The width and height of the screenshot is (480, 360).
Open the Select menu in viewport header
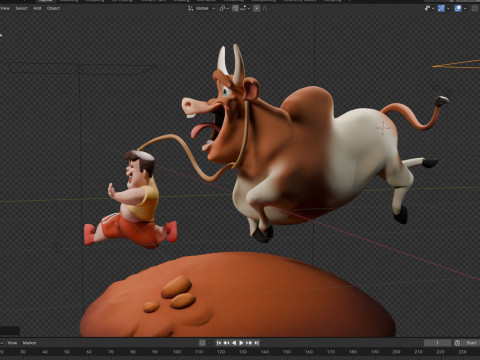coord(21,8)
